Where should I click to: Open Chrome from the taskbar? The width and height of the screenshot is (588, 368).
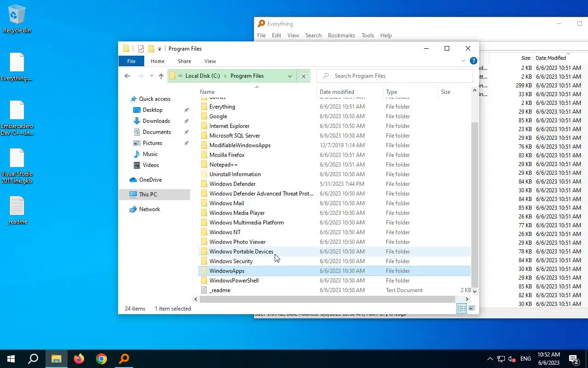(102, 359)
